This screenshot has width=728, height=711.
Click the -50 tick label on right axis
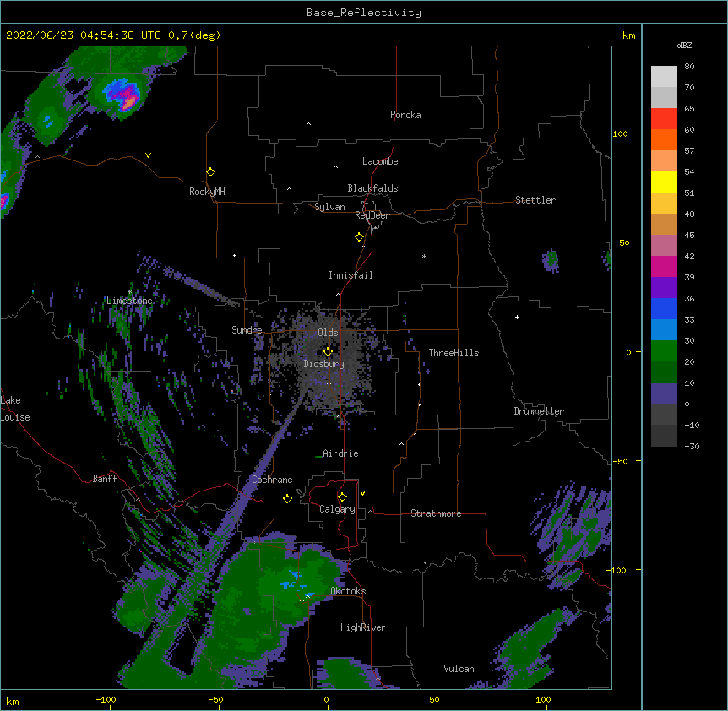[620, 461]
